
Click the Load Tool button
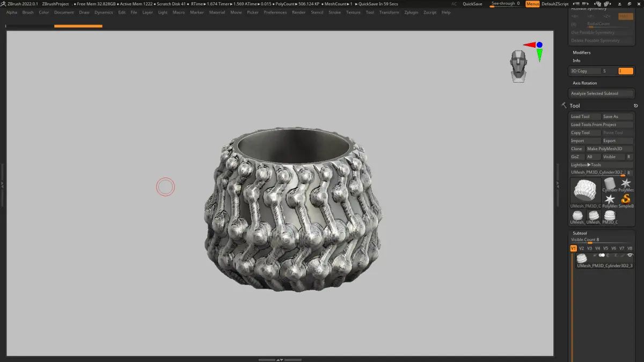[x=585, y=116]
